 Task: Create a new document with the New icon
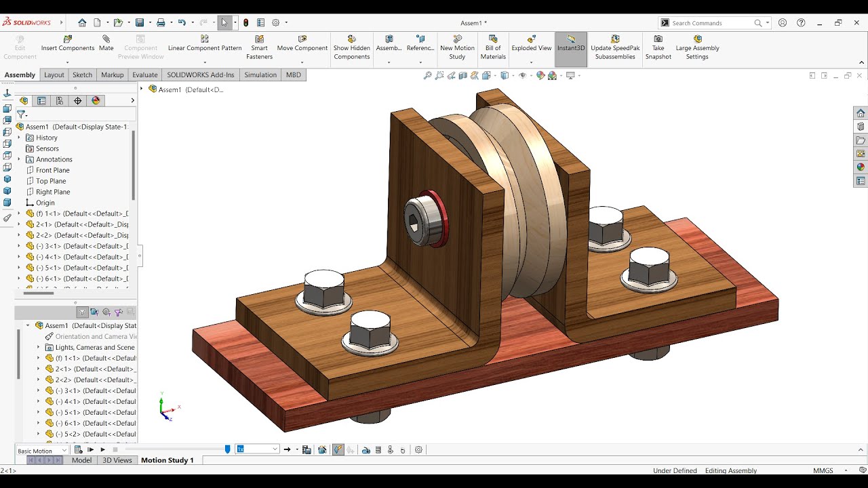pos(98,22)
